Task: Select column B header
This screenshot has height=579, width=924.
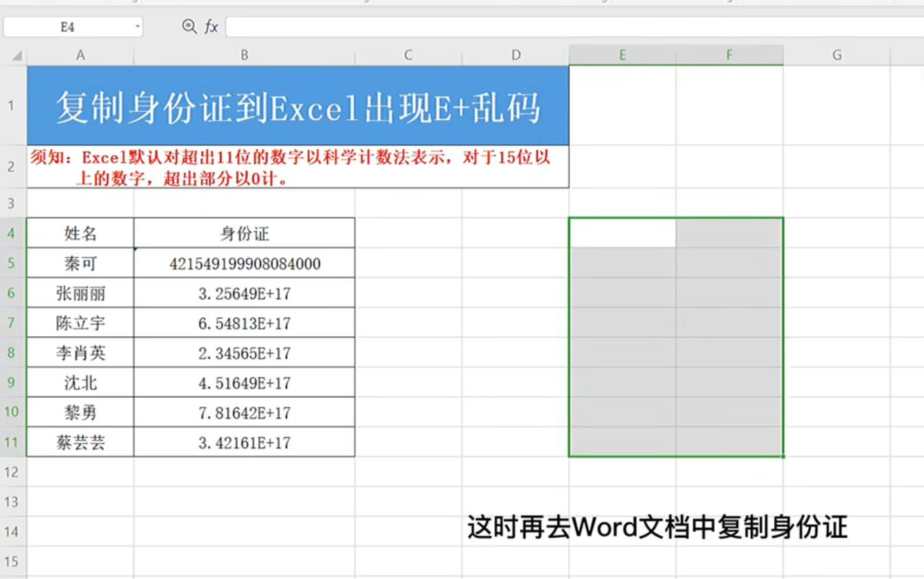Action: pos(244,55)
